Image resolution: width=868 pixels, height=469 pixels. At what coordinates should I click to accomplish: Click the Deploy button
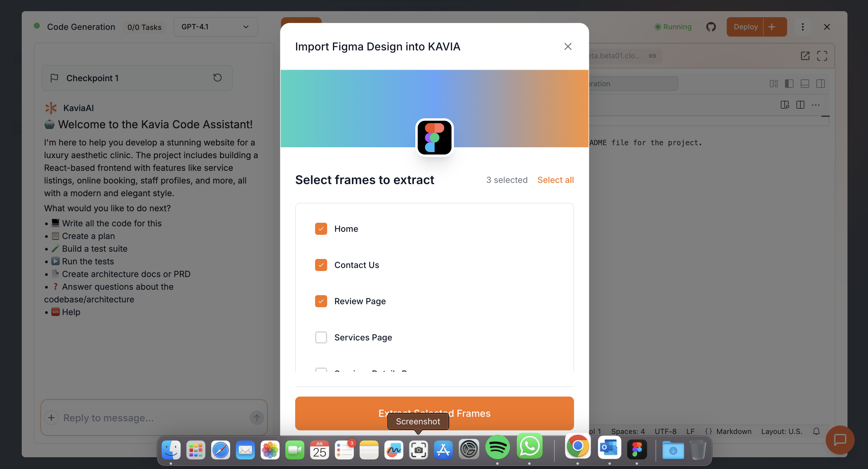click(x=745, y=27)
